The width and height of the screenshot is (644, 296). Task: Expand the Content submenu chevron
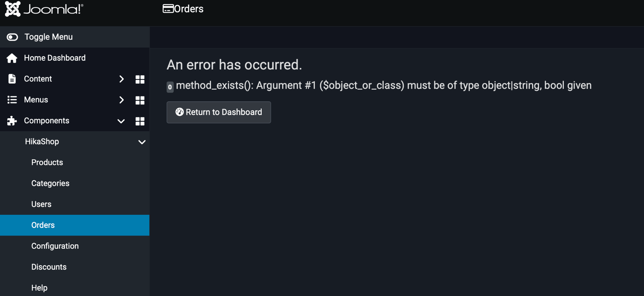click(x=121, y=79)
